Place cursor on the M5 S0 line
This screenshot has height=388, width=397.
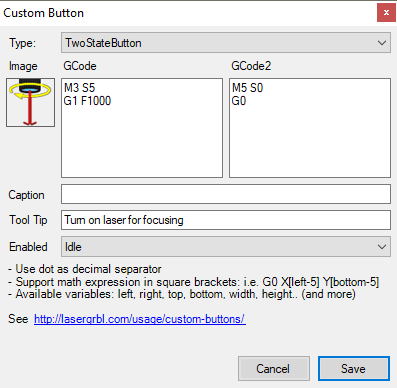(x=248, y=88)
